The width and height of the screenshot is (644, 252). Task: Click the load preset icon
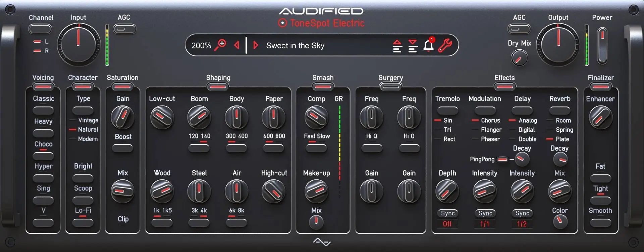[x=397, y=46]
